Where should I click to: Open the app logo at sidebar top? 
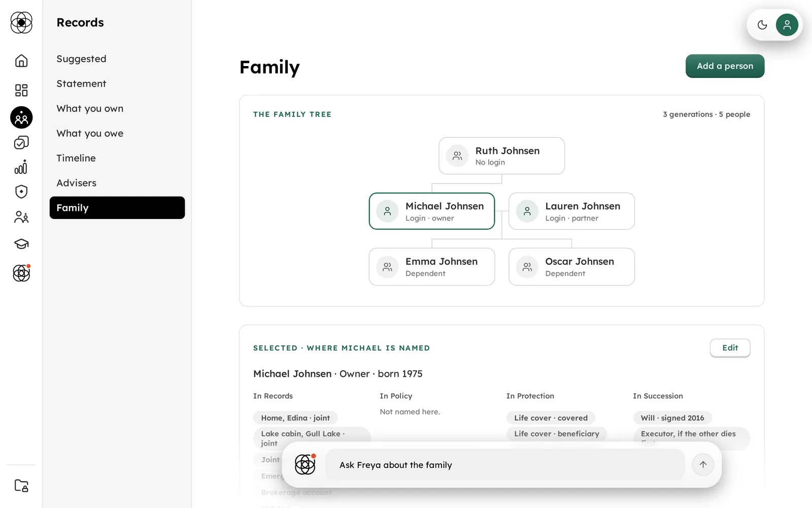click(21, 23)
